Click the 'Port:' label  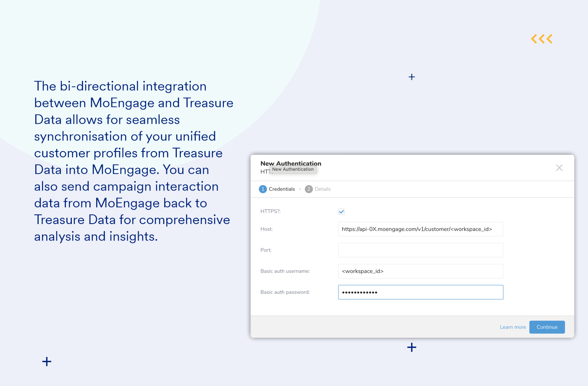click(x=266, y=250)
